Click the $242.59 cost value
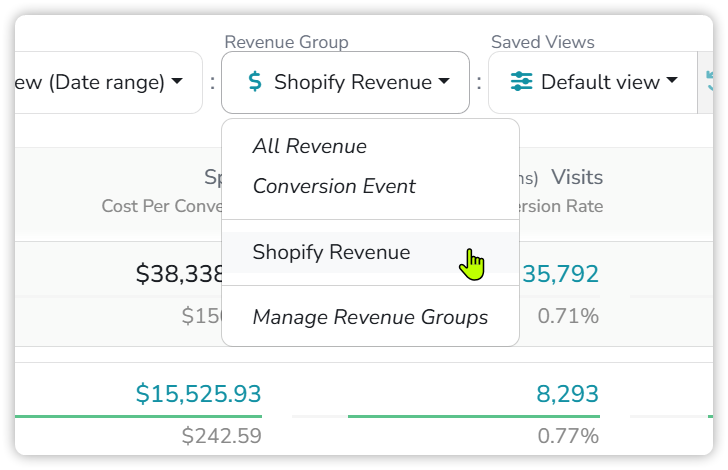The width and height of the screenshot is (728, 470). pos(221,436)
